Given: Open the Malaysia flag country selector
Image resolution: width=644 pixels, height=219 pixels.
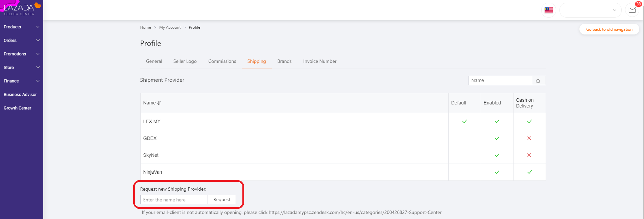Looking at the screenshot, I should 548,10.
